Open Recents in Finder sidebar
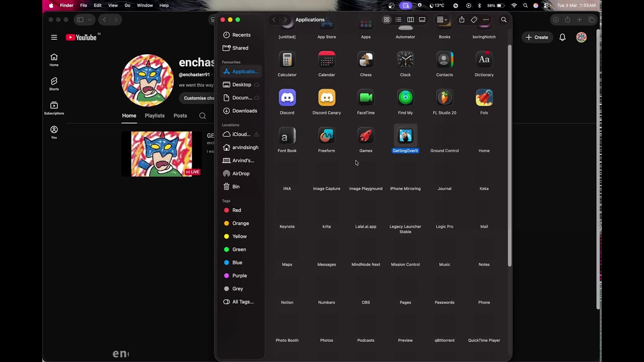 [x=241, y=35]
